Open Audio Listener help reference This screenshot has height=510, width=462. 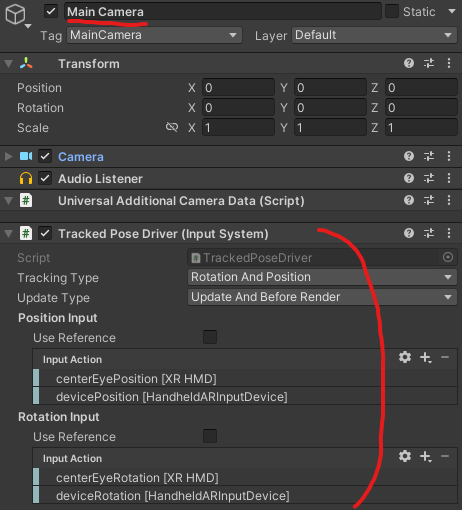click(409, 178)
